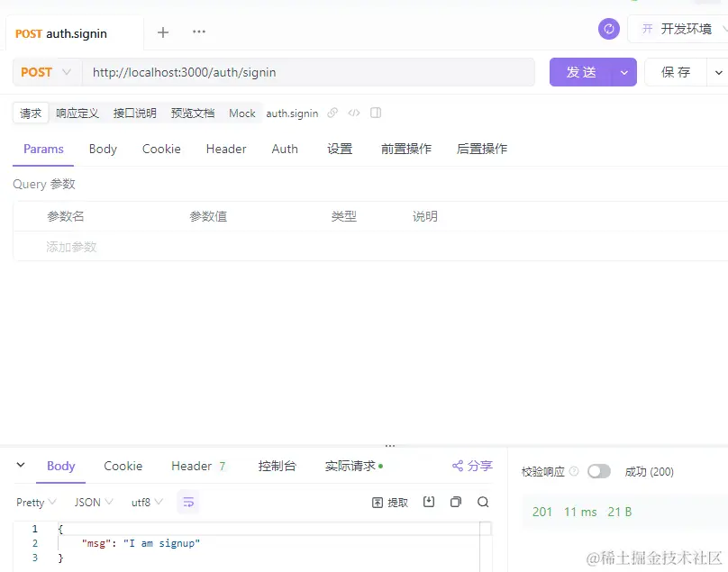Screen dimensions: 728x572
Task: Open the Pretty format dropdown
Action: (36, 503)
